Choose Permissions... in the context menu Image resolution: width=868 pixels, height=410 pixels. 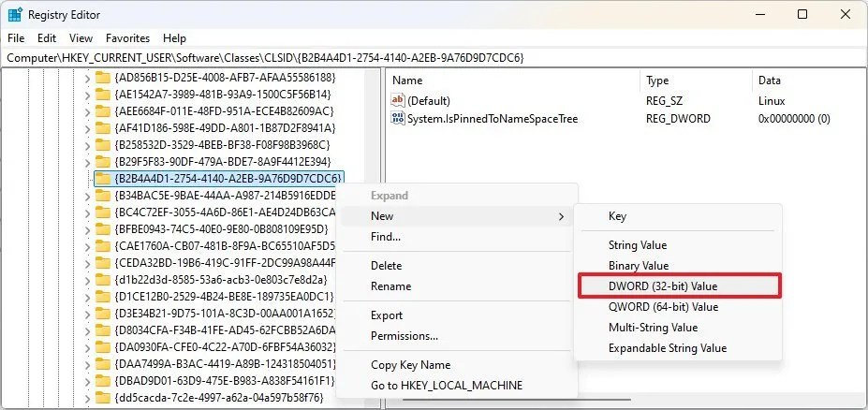[457, 336]
